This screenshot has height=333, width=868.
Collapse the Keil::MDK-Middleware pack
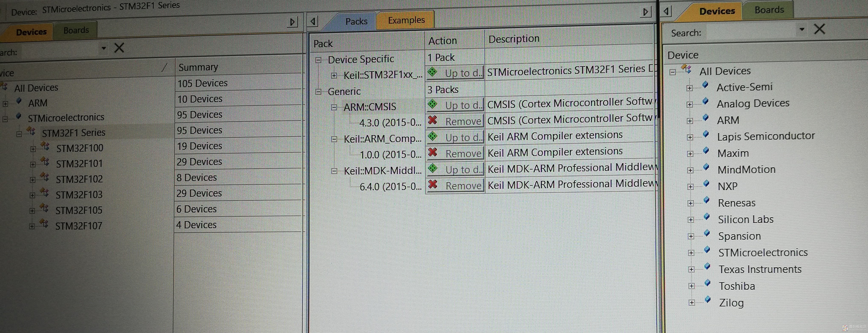coord(334,171)
